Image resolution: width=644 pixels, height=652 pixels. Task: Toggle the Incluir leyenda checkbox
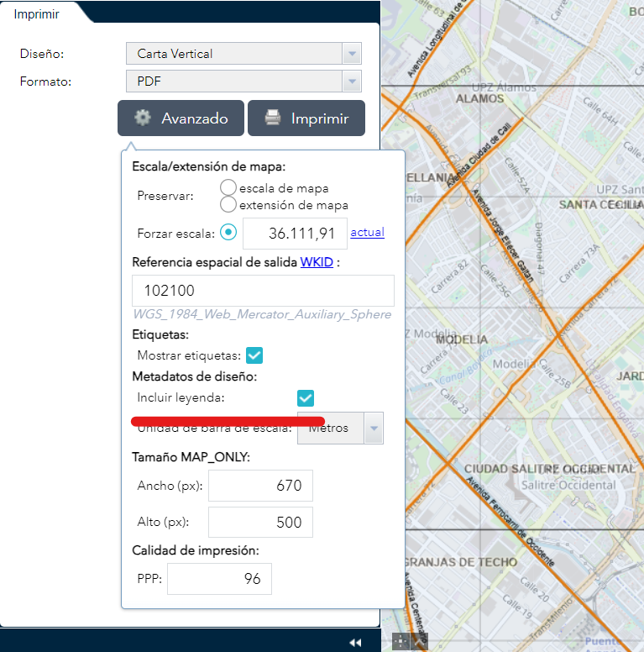point(306,398)
